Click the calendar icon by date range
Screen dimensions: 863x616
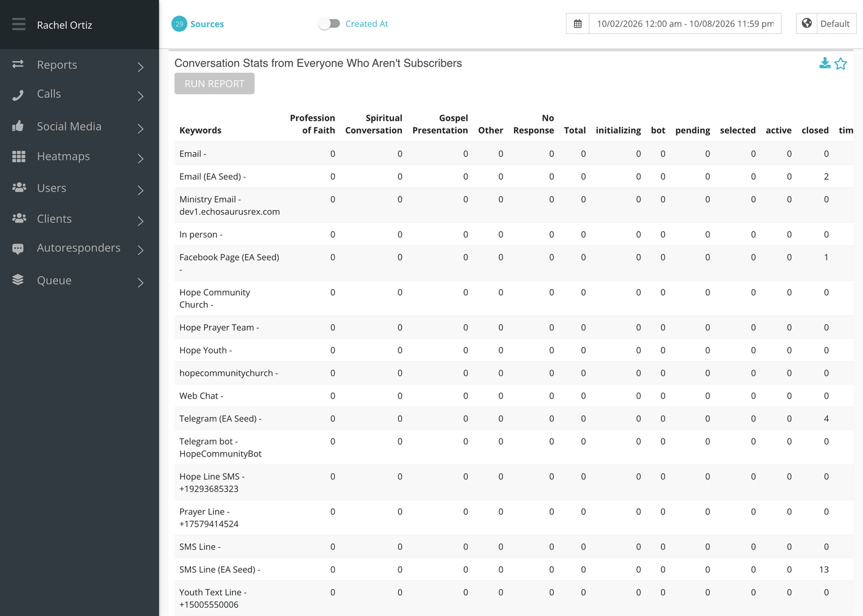coord(578,23)
